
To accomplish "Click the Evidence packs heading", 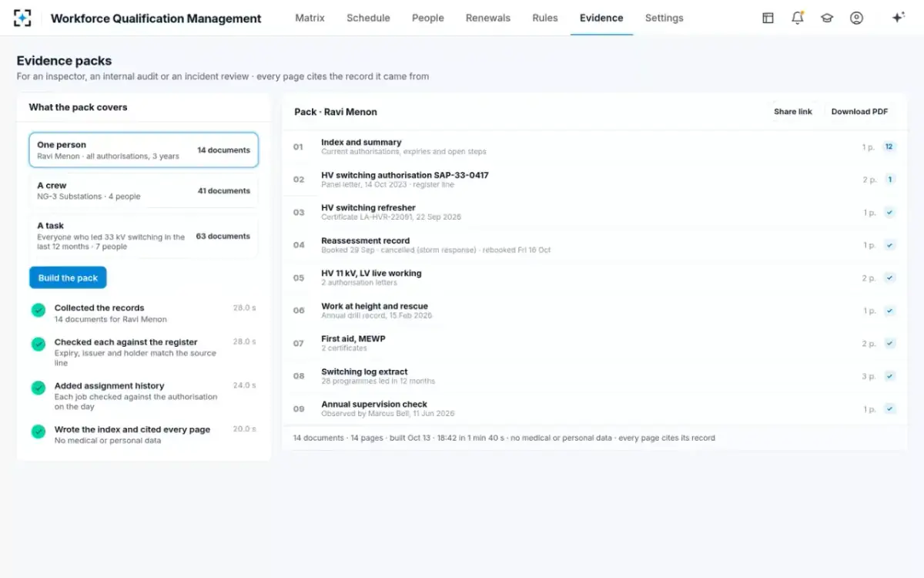I will 64,61.
